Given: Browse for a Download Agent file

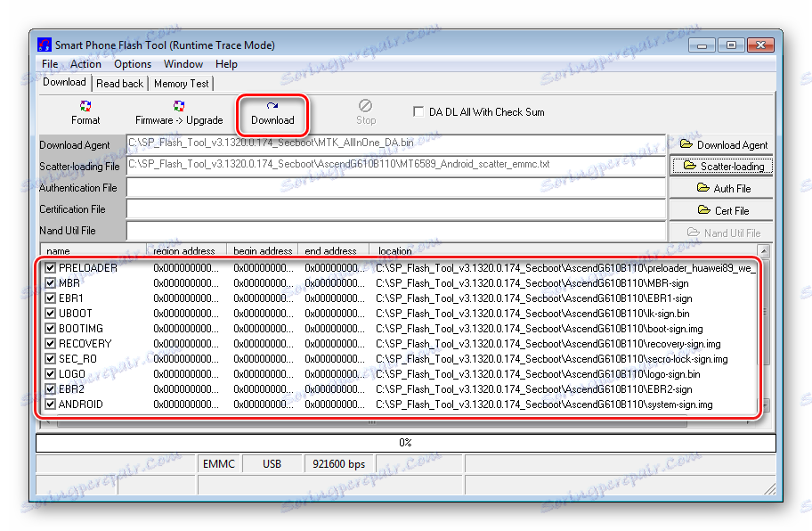Looking at the screenshot, I should (x=721, y=145).
